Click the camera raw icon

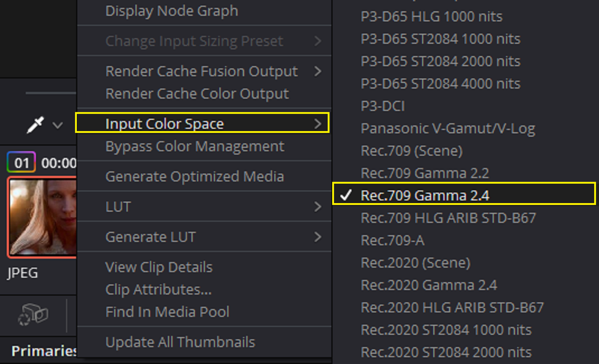pyautogui.click(x=32, y=314)
